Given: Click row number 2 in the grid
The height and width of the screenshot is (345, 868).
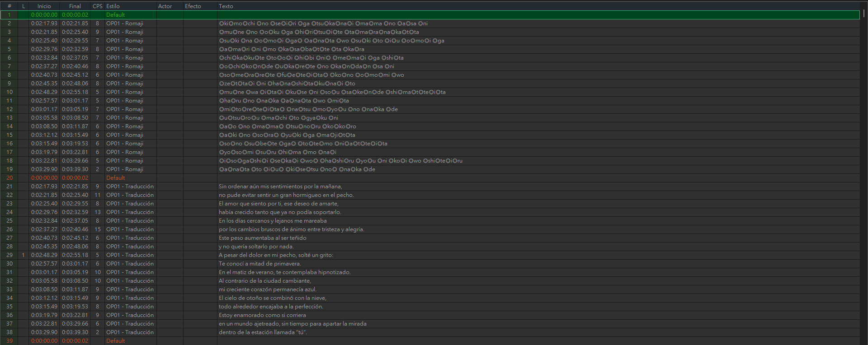Looking at the screenshot, I should [9, 23].
